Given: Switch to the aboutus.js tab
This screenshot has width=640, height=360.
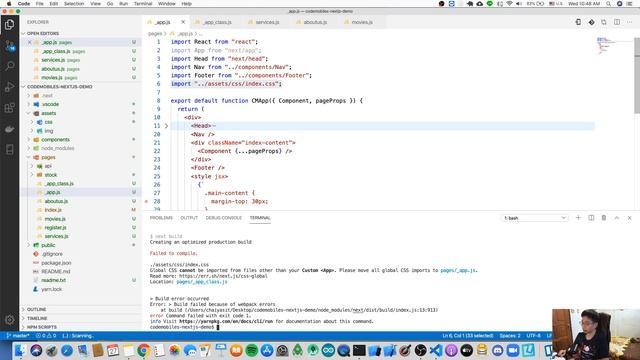Looking at the screenshot, I should [315, 22].
